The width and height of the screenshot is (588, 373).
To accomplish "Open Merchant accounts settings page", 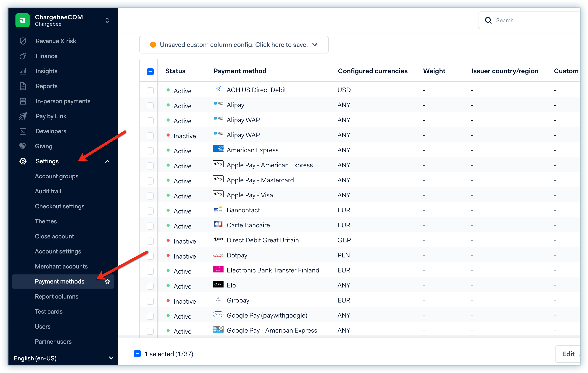I will (61, 266).
